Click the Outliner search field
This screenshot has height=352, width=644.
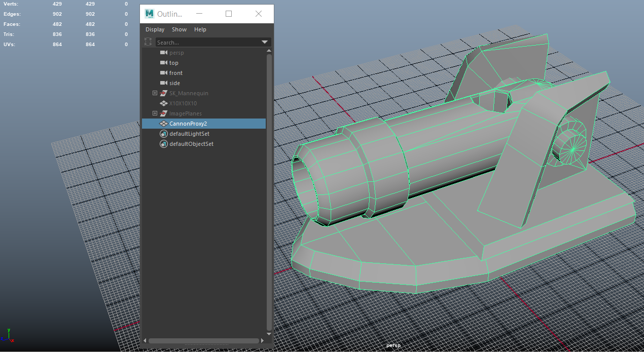pos(208,42)
